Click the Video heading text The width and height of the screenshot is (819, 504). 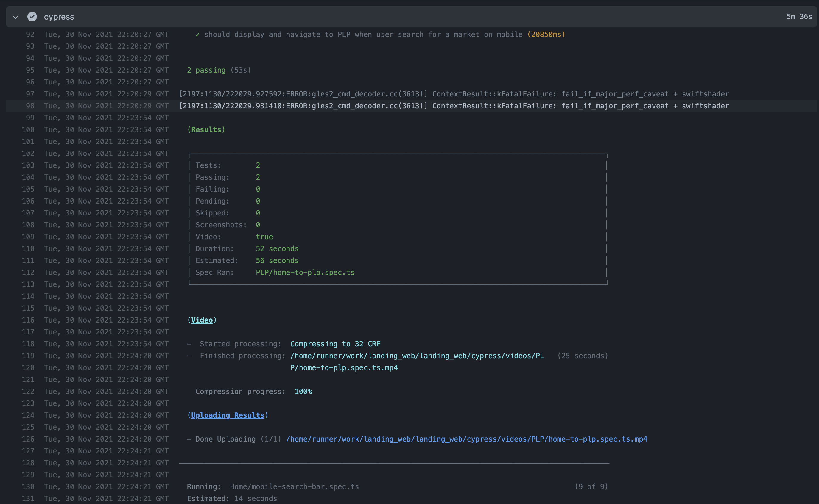coord(202,320)
